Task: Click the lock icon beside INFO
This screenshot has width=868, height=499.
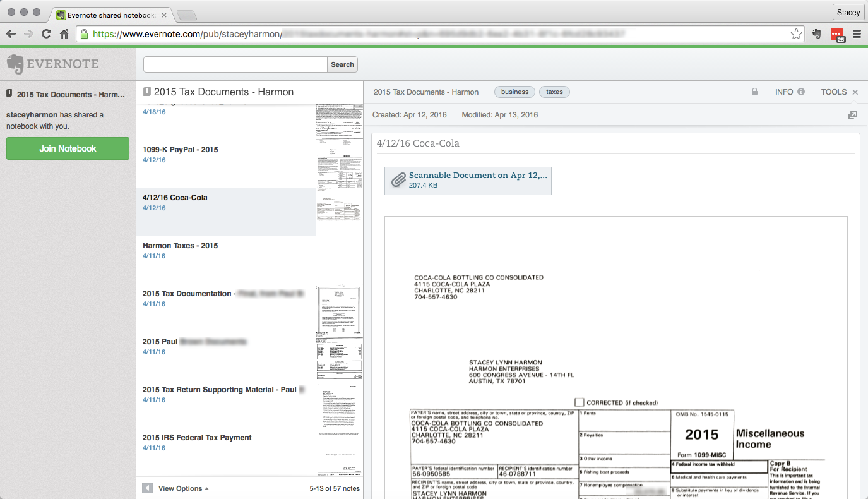Action: pyautogui.click(x=754, y=92)
